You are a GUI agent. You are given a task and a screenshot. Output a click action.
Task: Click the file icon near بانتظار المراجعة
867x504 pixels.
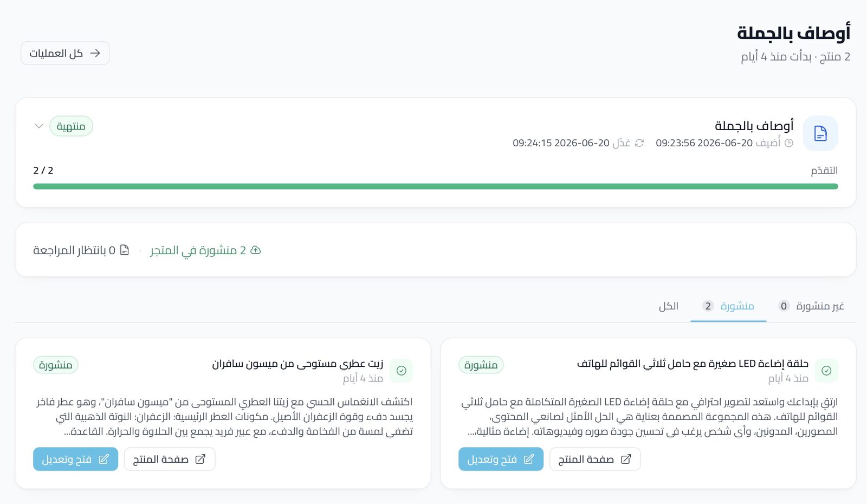125,250
